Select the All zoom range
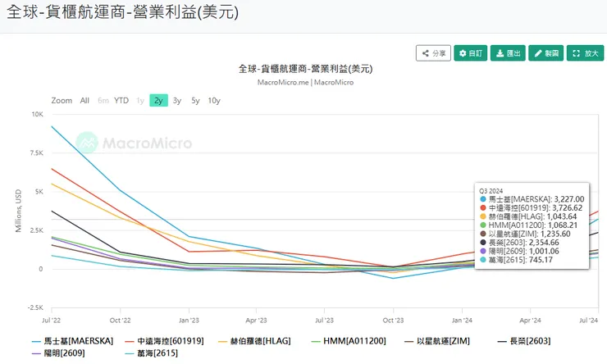This screenshot has height=364, width=607. 84,101
